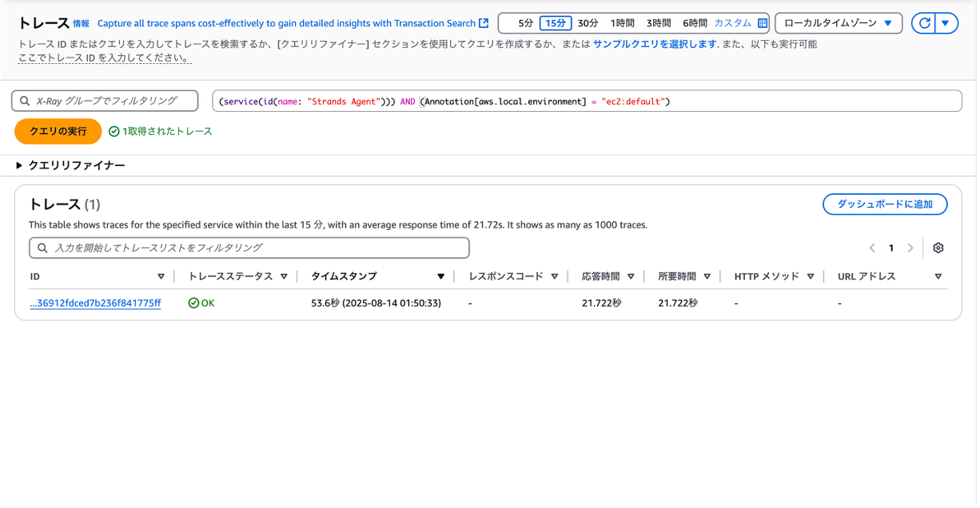Expand the クエリリファイナー section

tap(70, 165)
